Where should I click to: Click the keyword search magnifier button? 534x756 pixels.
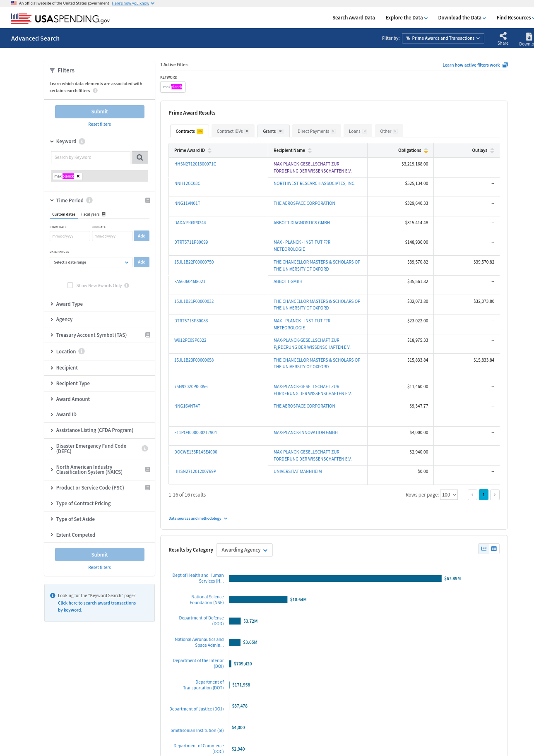tap(140, 157)
